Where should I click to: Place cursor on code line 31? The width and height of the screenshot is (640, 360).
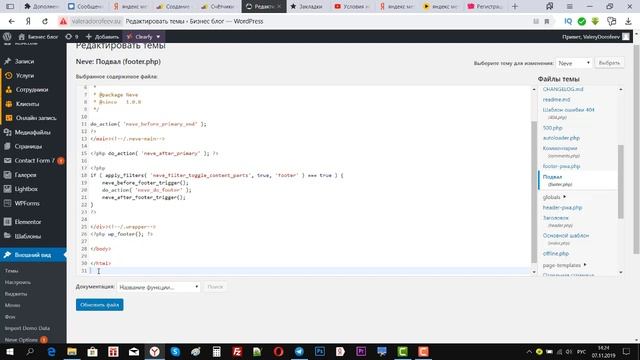pos(309,271)
